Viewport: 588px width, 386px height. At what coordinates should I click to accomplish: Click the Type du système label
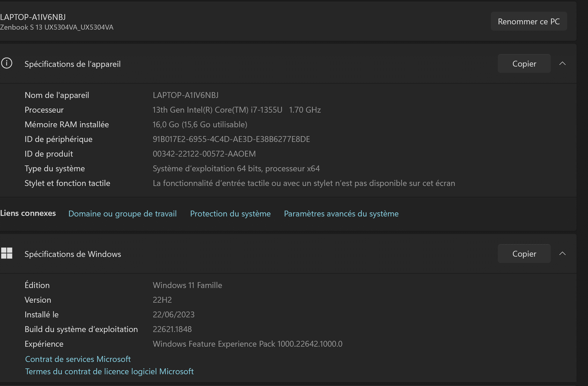(x=55, y=168)
